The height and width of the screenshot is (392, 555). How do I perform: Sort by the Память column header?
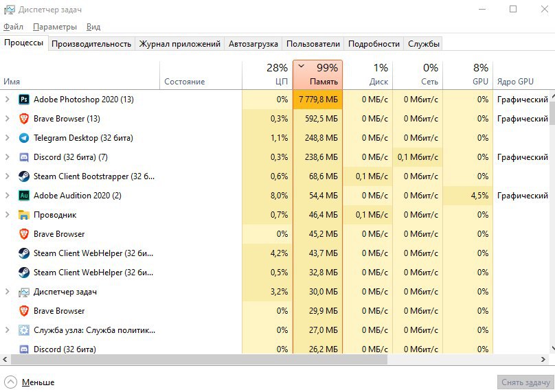point(317,75)
